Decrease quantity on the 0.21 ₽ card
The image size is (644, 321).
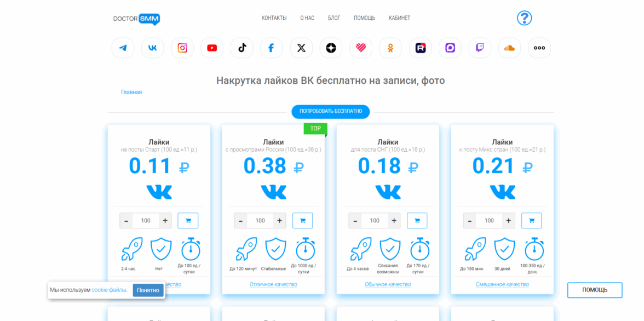[x=469, y=221]
